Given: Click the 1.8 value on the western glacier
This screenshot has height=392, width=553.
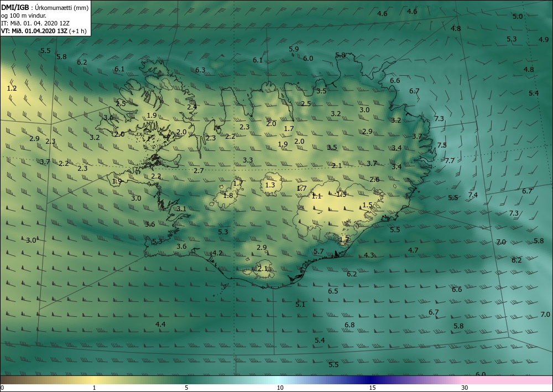Looking at the screenshot, I should (x=228, y=195).
